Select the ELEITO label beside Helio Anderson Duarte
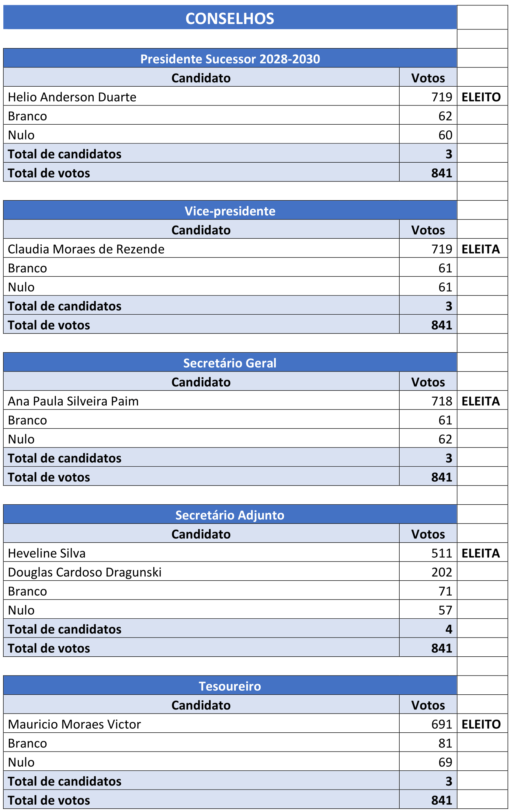Viewport: 510px width, 812px height. (x=481, y=98)
